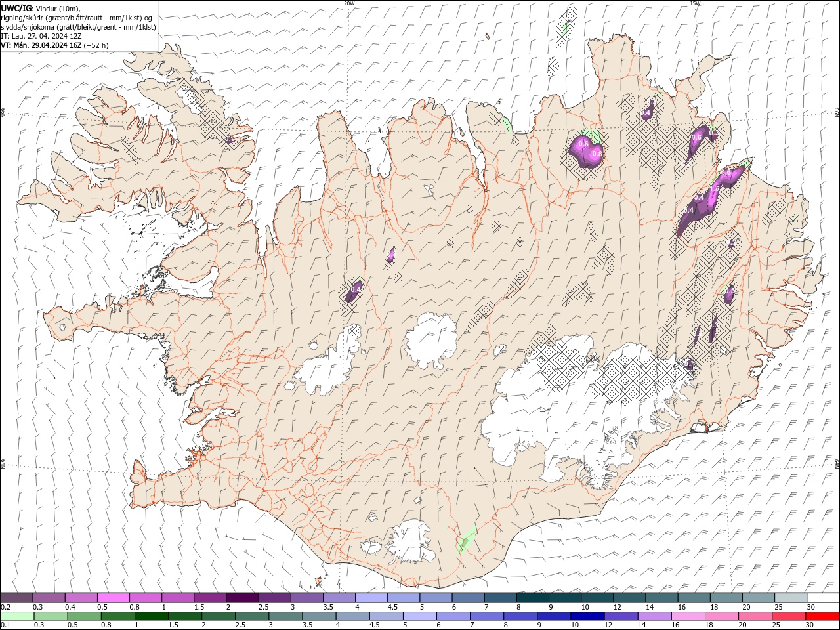Select upper legend swatch between 1.5 and 2
840x630 pixels.
point(209,597)
